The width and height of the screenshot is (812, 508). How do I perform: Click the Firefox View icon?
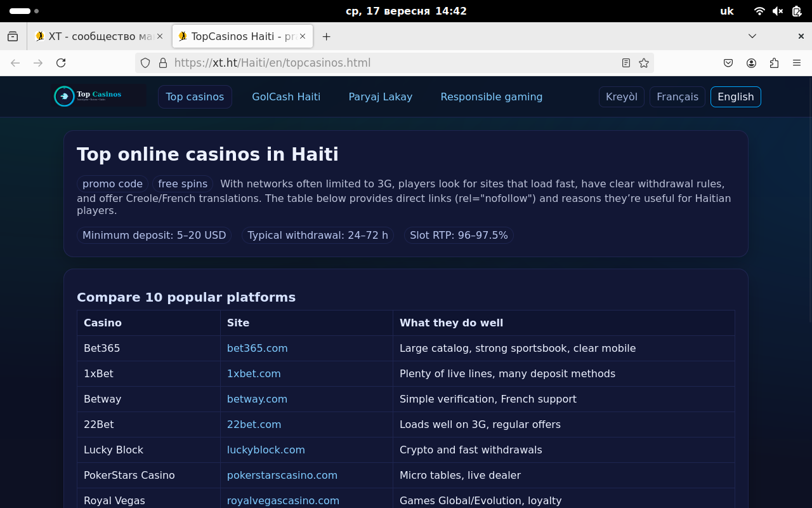pos(13,36)
